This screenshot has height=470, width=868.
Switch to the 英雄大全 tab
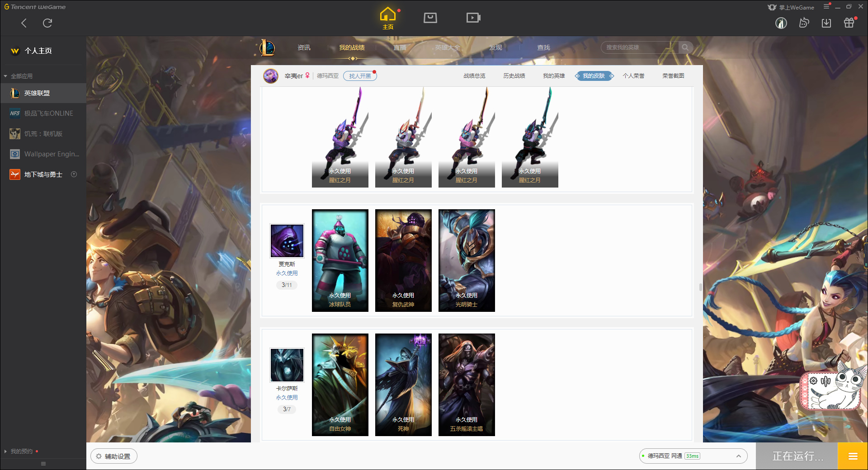[448, 47]
